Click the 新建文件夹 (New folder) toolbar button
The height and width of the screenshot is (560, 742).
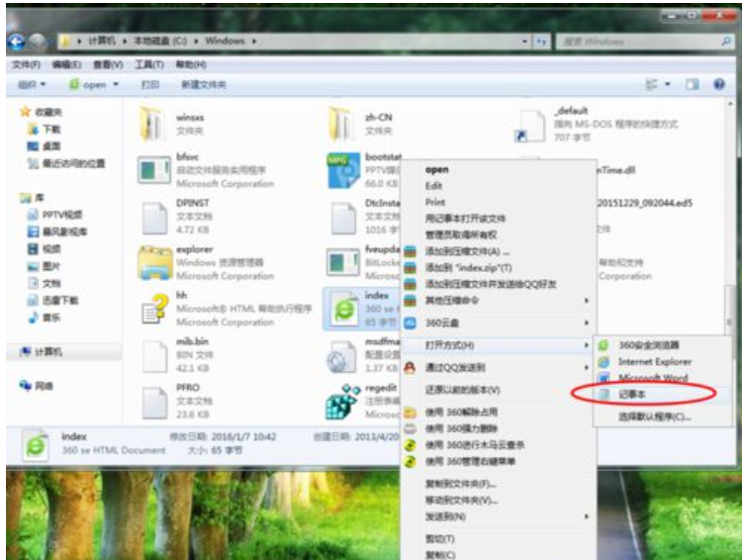(203, 85)
